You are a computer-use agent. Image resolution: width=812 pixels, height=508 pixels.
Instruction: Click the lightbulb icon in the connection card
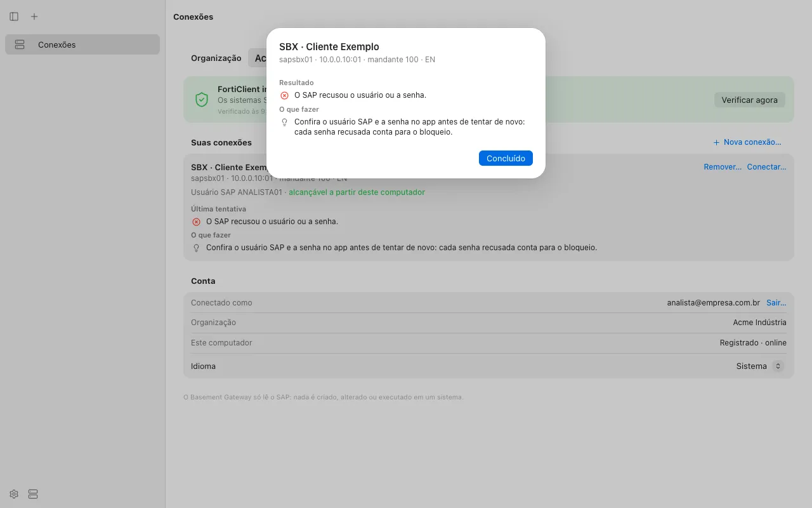point(196,248)
